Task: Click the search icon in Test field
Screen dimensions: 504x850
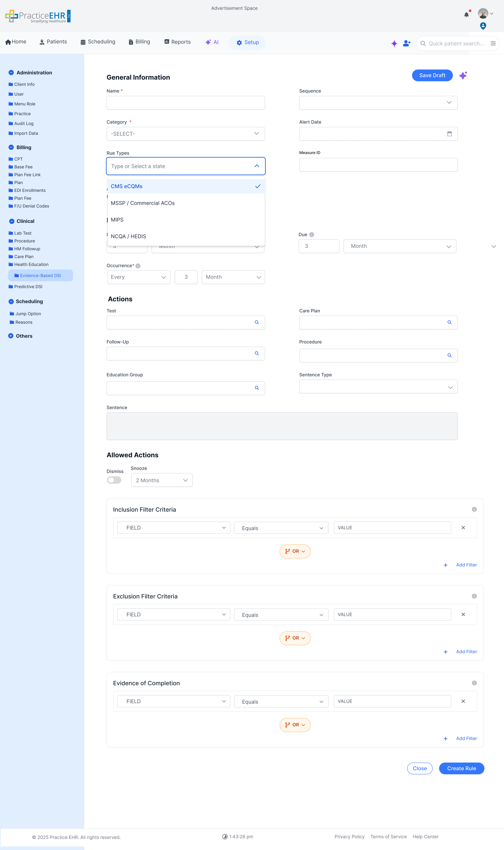Action: 257,322
